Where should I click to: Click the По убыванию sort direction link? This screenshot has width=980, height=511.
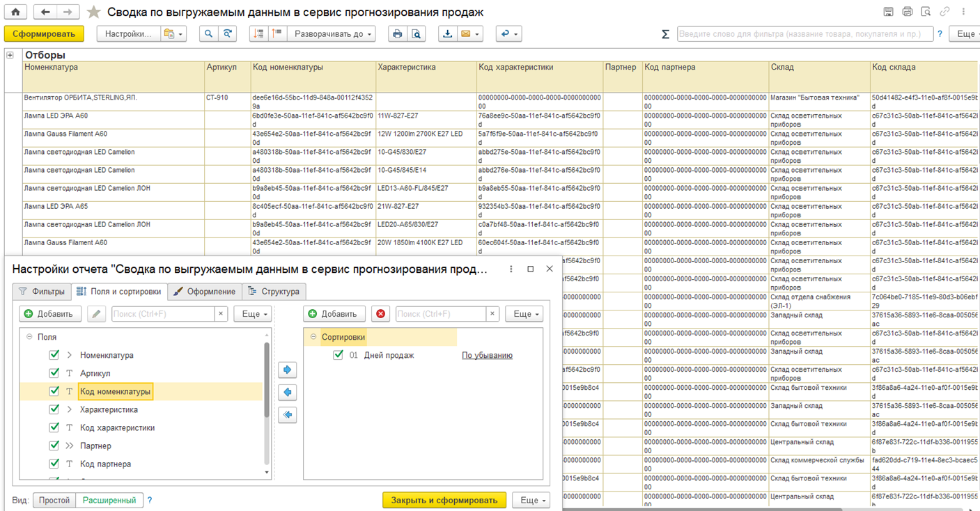tap(487, 355)
